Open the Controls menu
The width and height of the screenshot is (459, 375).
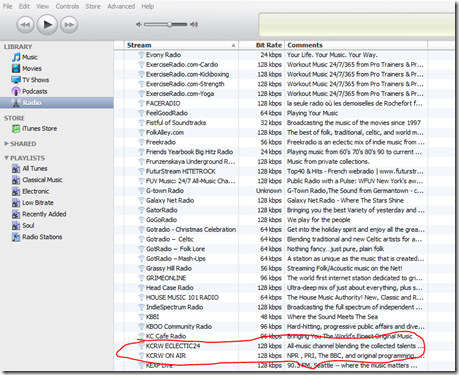coord(67,6)
